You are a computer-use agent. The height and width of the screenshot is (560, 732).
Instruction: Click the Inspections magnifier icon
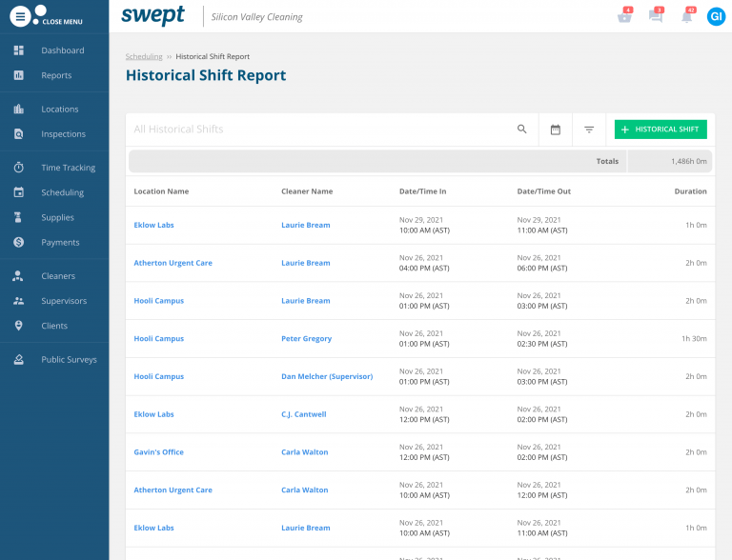19,134
